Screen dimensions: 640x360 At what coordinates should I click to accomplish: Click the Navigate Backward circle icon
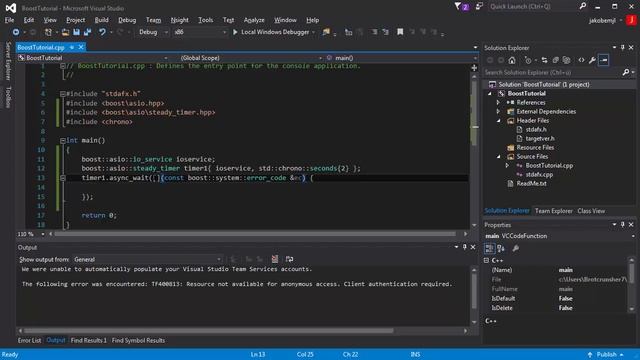tap(16, 32)
